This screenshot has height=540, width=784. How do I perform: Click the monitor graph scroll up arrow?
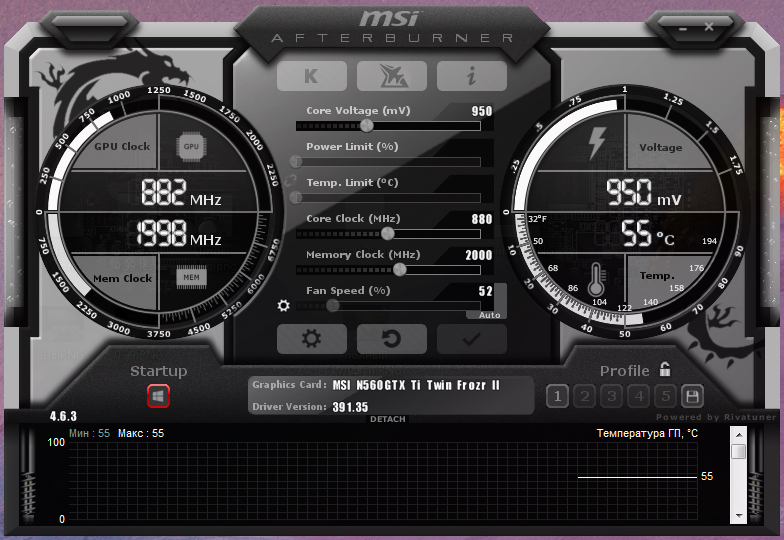[x=738, y=435]
